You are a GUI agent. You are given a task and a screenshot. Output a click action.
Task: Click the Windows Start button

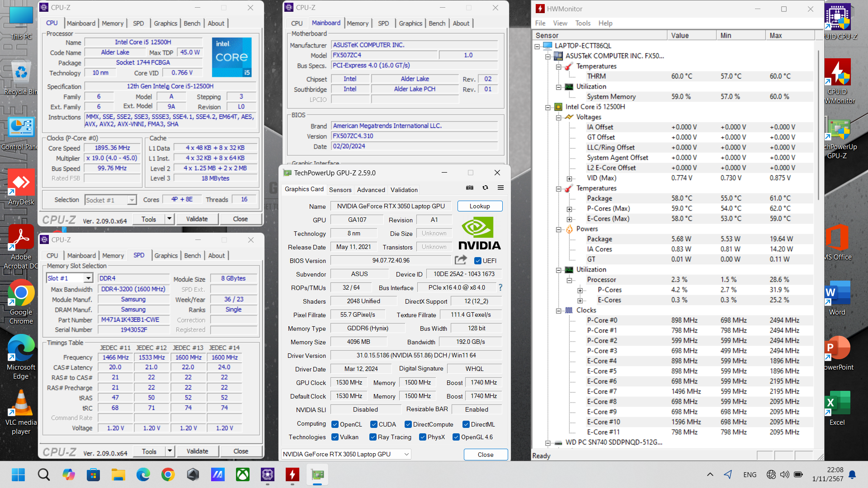tap(18, 474)
